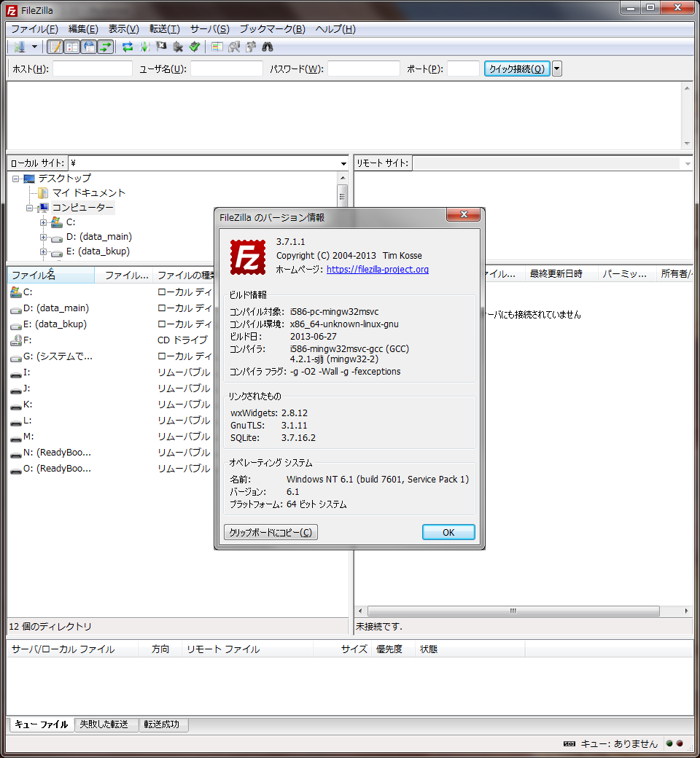Toggle message log display icon
This screenshot has width=700, height=758.
[x=55, y=47]
